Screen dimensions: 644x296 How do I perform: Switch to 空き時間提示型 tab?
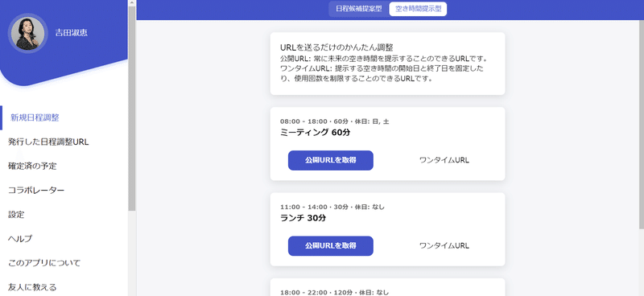point(418,9)
